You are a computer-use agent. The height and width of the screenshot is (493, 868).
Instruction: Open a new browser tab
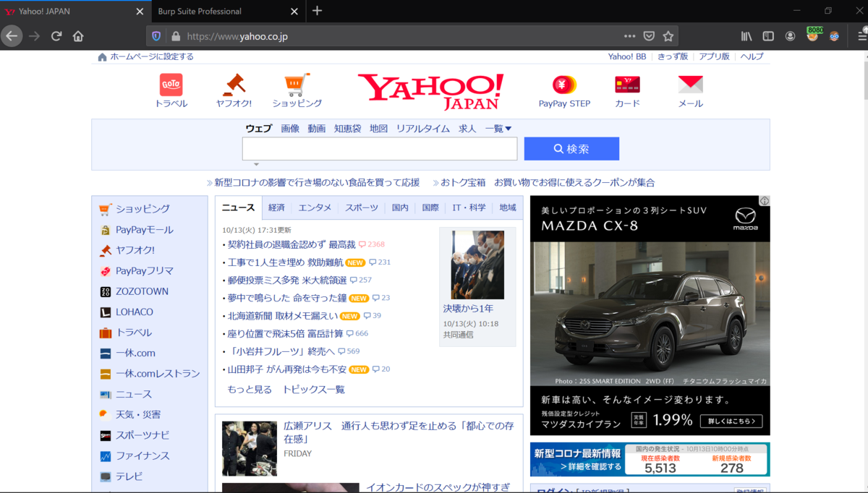317,11
